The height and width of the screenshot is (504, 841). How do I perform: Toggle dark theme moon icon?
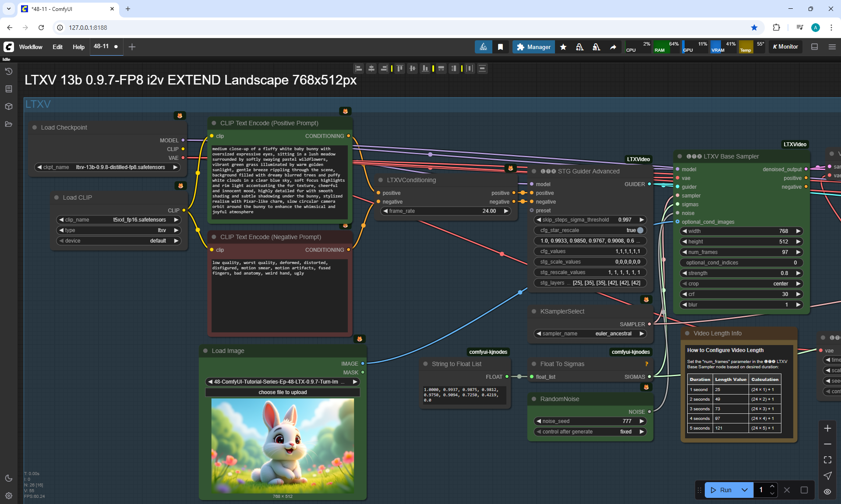click(8, 478)
